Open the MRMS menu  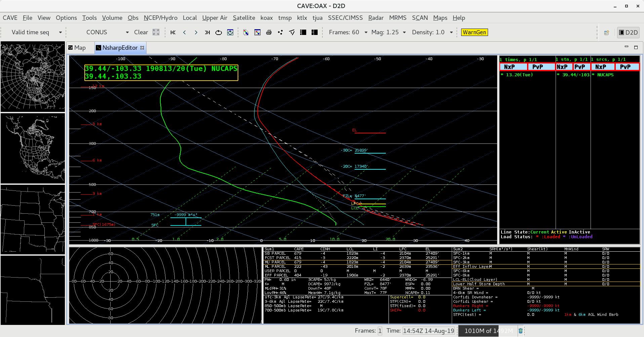[398, 18]
